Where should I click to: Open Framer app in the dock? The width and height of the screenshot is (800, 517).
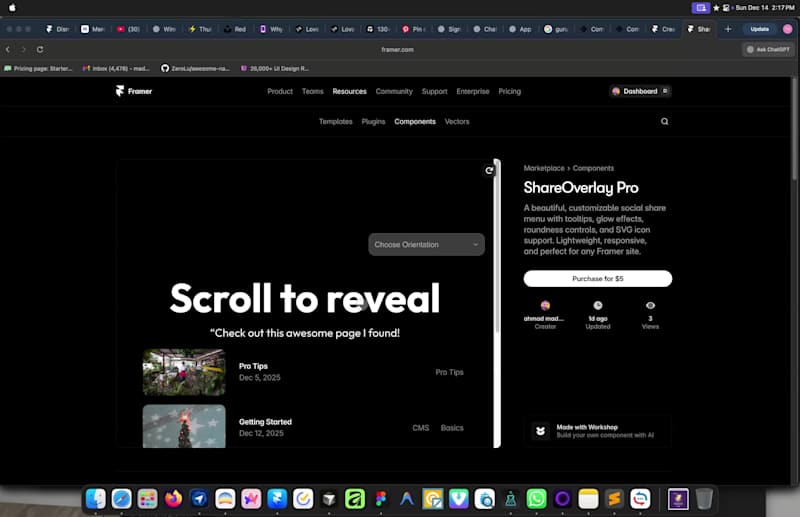point(277,499)
